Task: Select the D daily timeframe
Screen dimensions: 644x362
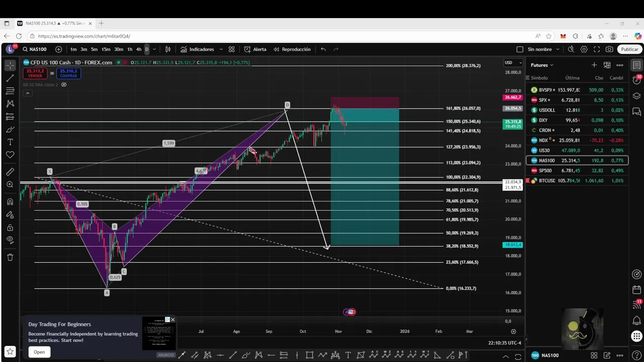Action: pos(147,49)
